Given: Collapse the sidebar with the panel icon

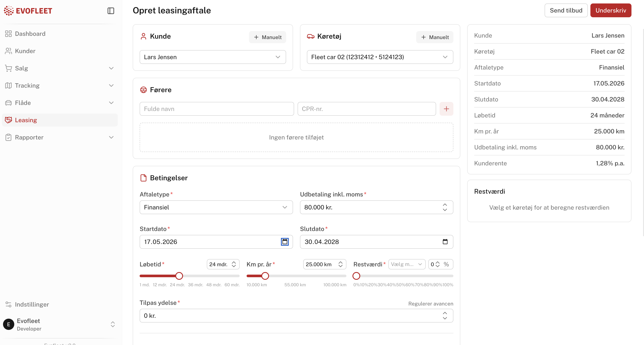Looking at the screenshot, I should point(111,11).
